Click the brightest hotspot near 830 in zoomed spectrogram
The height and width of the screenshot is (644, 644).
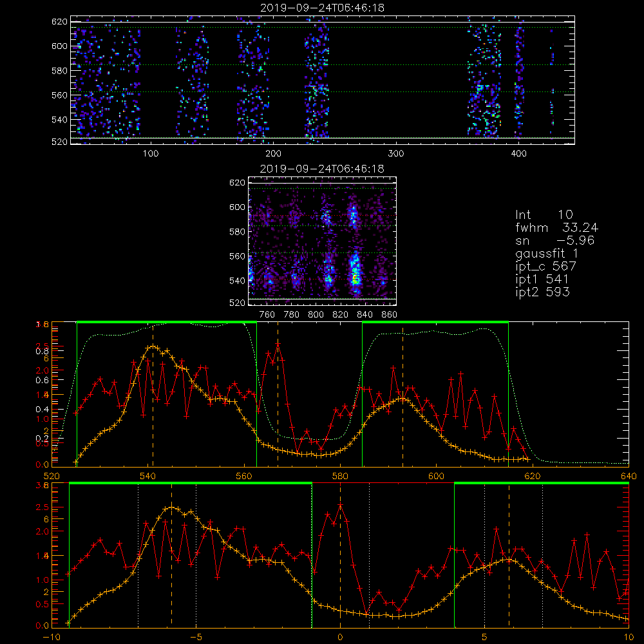(354, 278)
